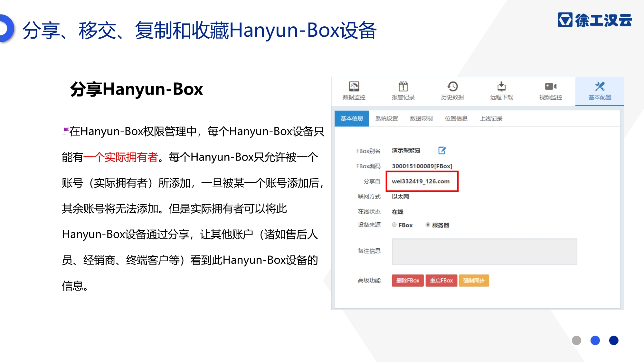Switch to the 上线记录 tab
Viewport: 644px width, 362px height.
pyautogui.click(x=491, y=118)
